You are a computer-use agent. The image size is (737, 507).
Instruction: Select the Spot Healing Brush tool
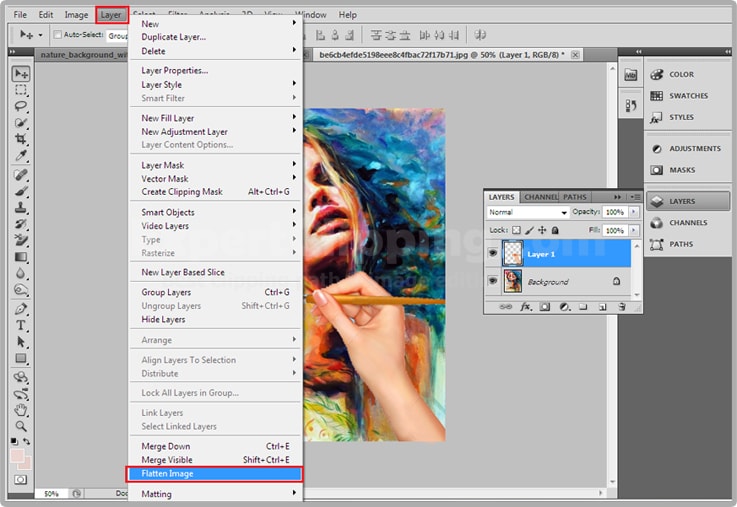[21, 175]
